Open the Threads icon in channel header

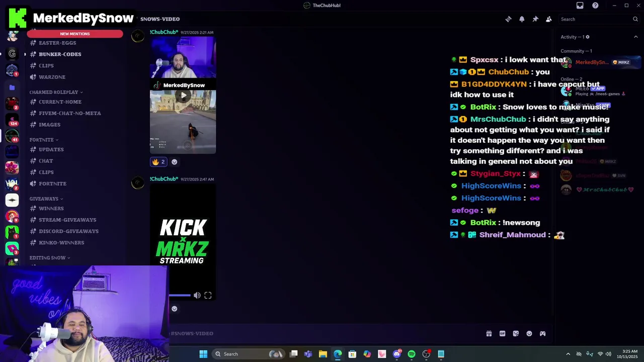coord(508,19)
